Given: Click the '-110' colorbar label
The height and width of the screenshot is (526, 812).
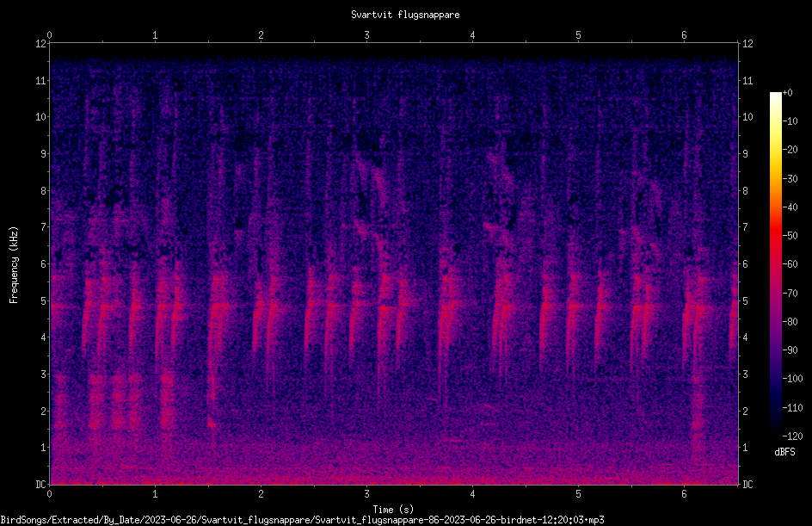Looking at the screenshot, I should 792,408.
